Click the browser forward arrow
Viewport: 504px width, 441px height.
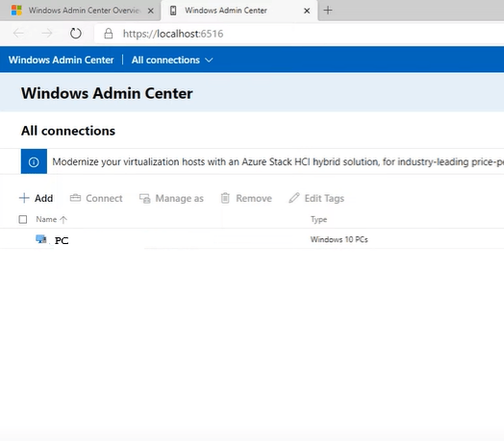(x=47, y=34)
